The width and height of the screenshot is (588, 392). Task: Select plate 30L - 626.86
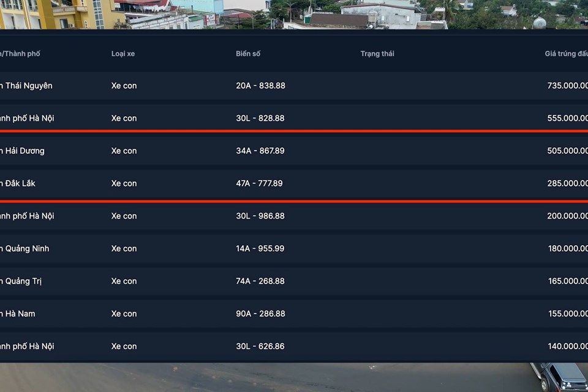(260, 346)
